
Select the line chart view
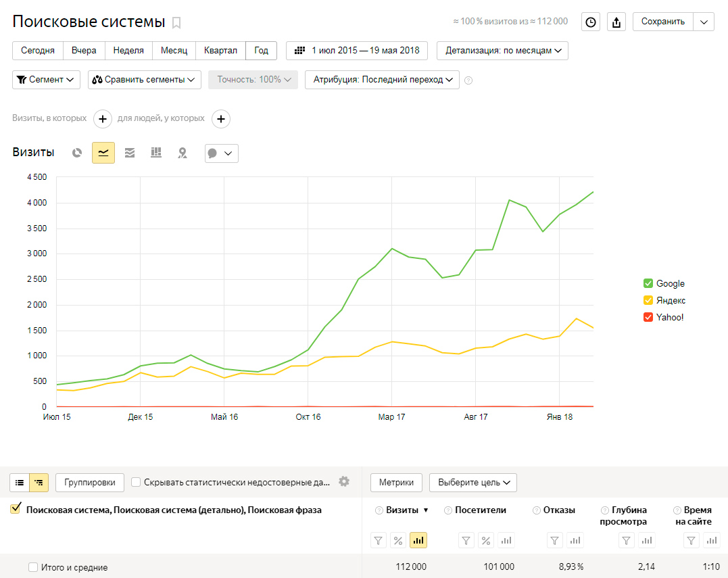(x=103, y=153)
